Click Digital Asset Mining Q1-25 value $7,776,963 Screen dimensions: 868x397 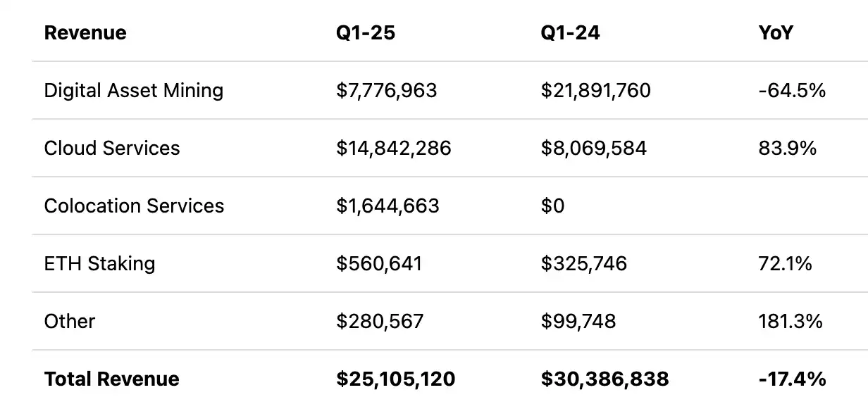(387, 91)
